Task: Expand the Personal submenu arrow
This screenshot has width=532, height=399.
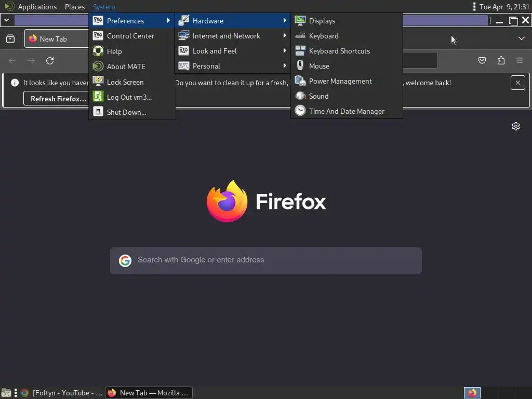Action: pos(285,66)
